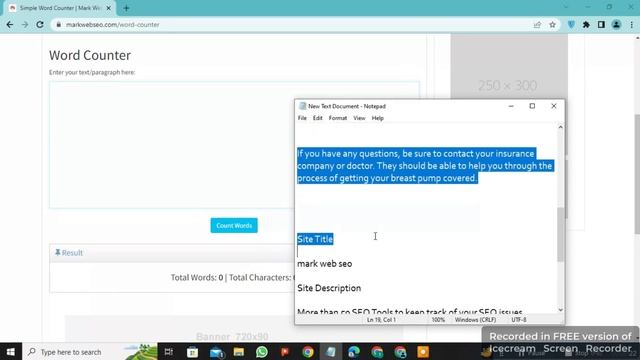Screen dimensions: 640x360
Task: Open Notepad View menu
Action: [x=359, y=118]
